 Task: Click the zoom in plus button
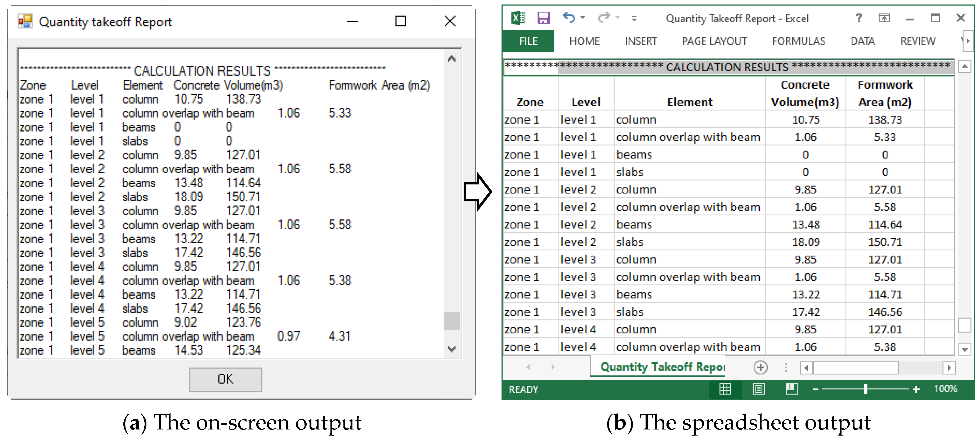[x=916, y=389]
